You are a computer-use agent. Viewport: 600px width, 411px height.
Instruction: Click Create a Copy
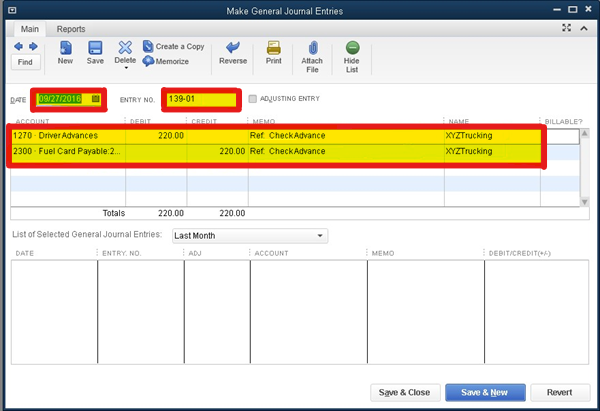point(173,46)
